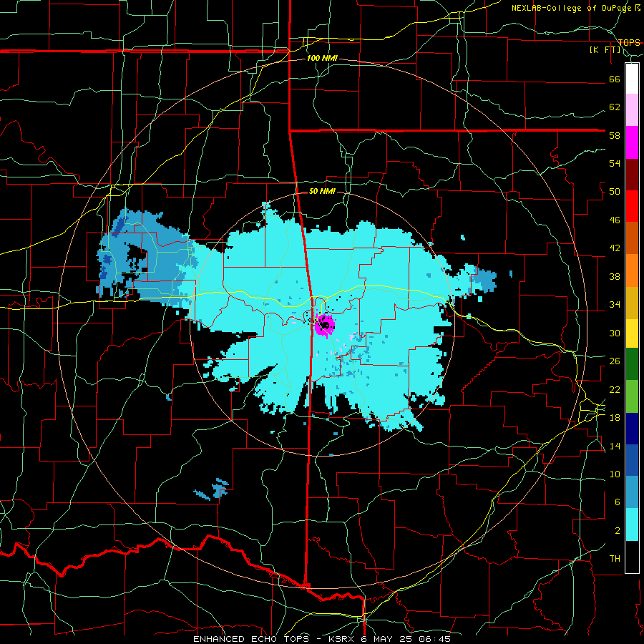Screen dimensions: 644x644
Task: Click the '50' legend value
Action: tap(615, 192)
